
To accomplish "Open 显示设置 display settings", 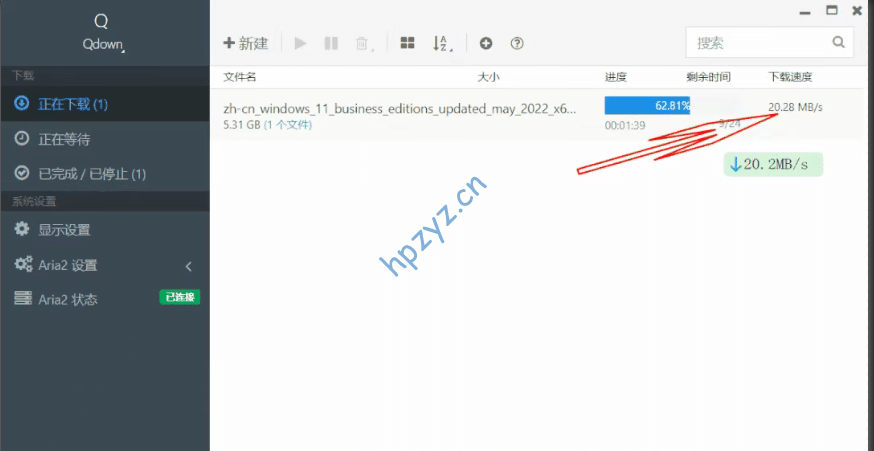I will pos(64,229).
